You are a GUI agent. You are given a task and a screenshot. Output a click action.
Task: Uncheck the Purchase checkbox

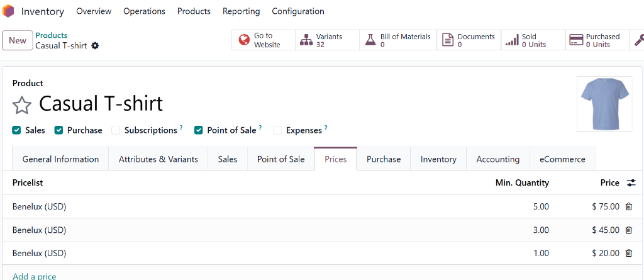coord(58,130)
